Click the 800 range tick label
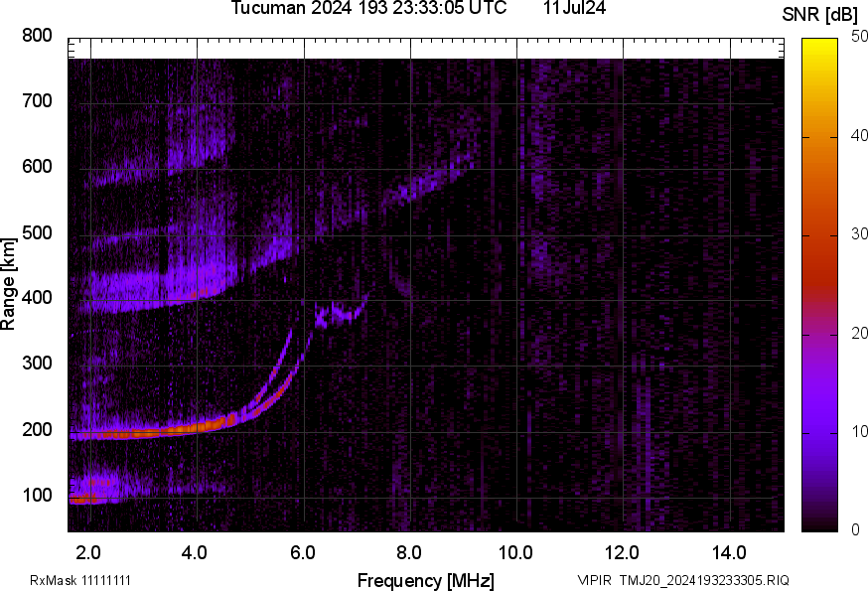 pos(37,36)
